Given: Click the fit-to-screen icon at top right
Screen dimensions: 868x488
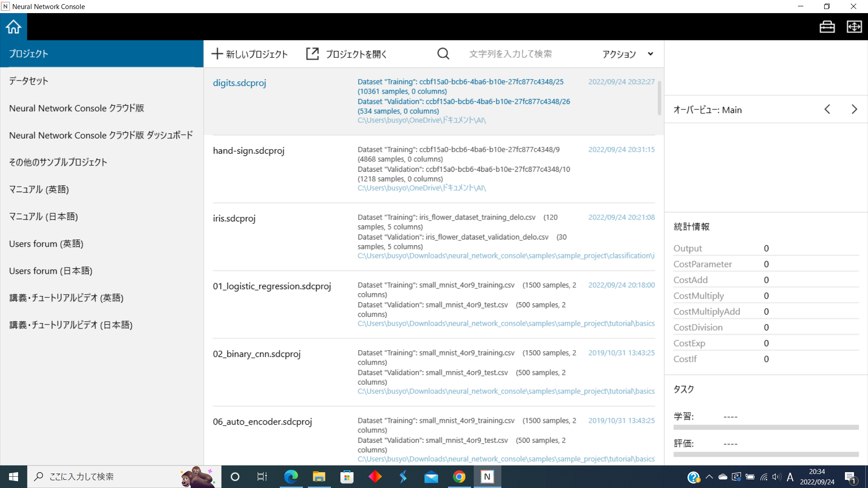Looking at the screenshot, I should (854, 27).
